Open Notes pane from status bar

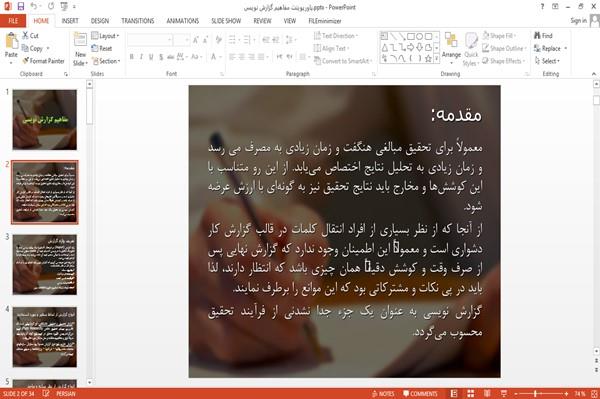click(383, 394)
